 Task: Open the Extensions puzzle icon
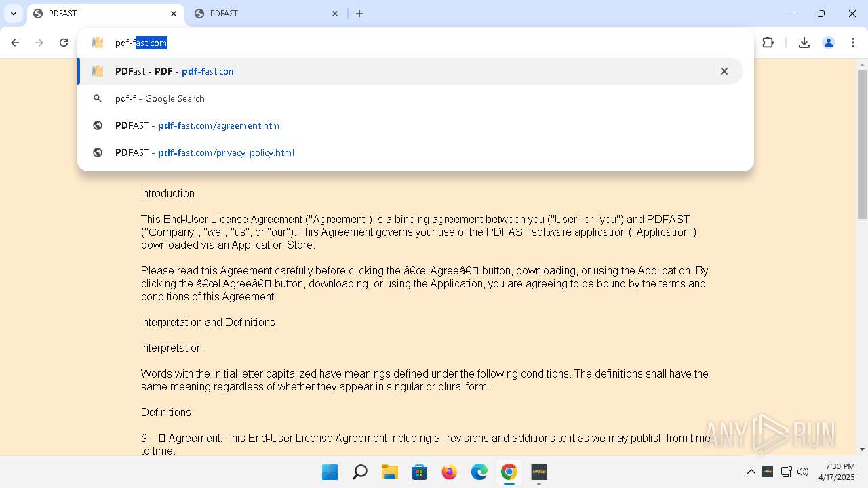[x=768, y=43]
